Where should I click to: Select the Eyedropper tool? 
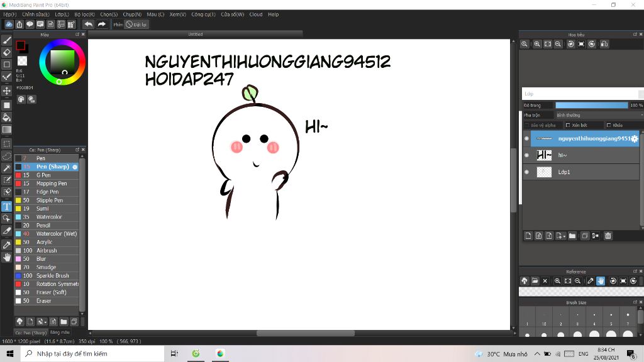(6, 245)
